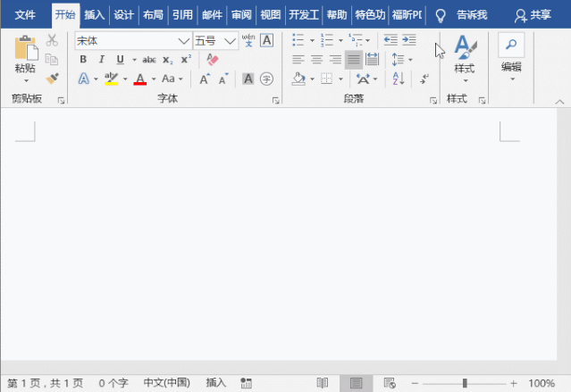Align text to the right
The height and width of the screenshot is (392, 571).
(x=335, y=59)
